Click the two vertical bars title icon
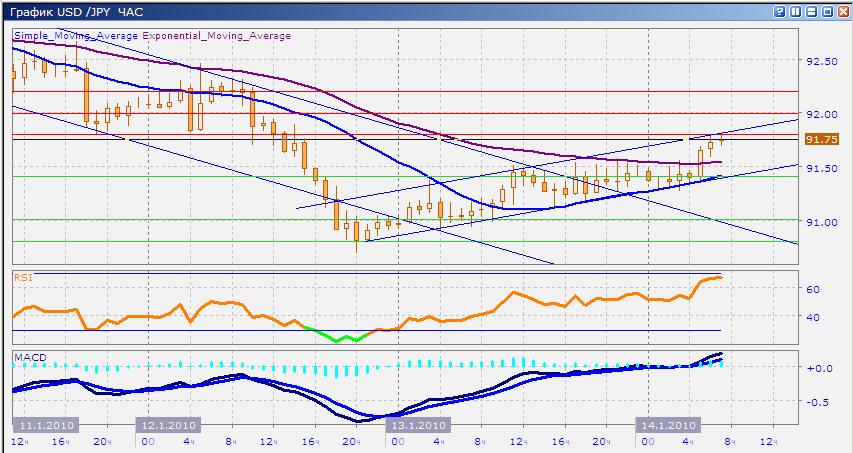Screen dimensions: 853x453 796,10
